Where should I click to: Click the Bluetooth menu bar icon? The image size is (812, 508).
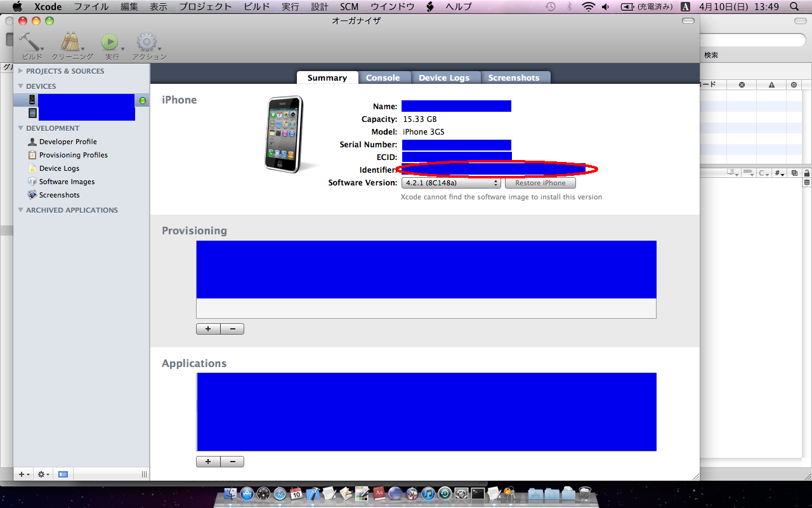tap(569, 7)
